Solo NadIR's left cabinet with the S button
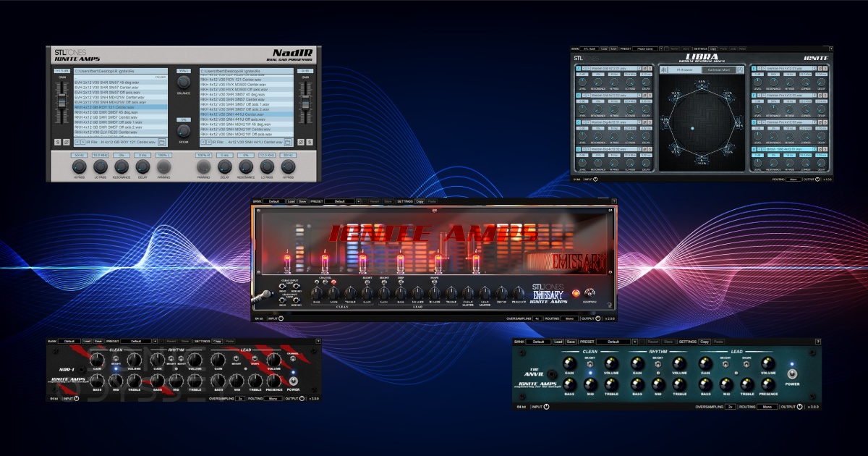This screenshot has width=868, height=456. pos(56,143)
